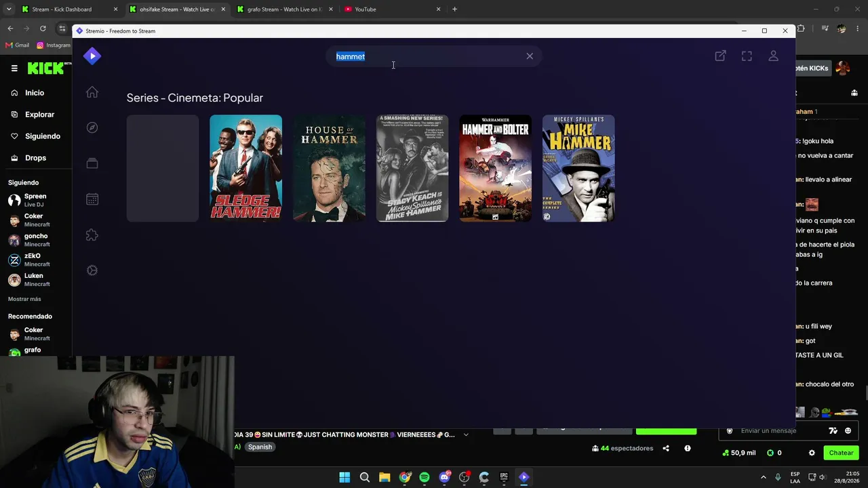Open goncho's channel in followed list
Screen dimensions: 868x488
coord(36,240)
